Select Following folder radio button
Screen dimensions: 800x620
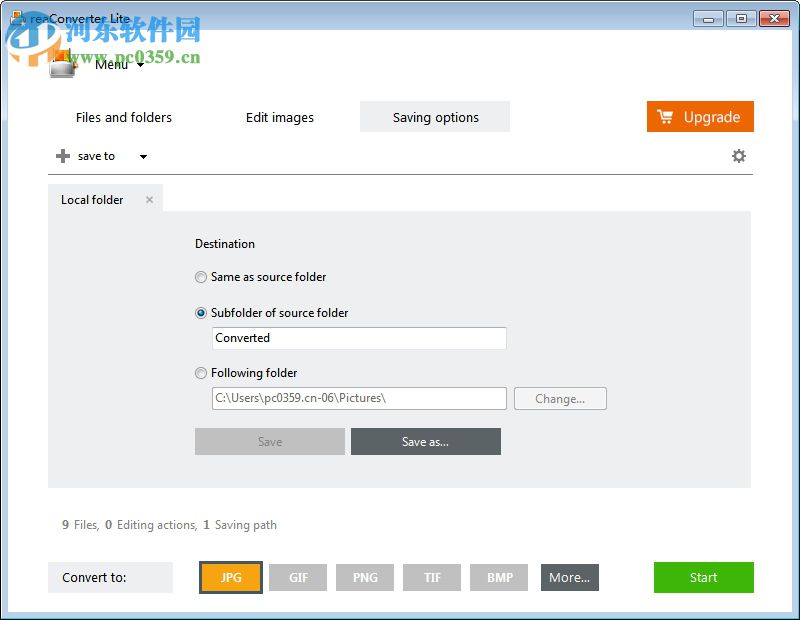(201, 373)
